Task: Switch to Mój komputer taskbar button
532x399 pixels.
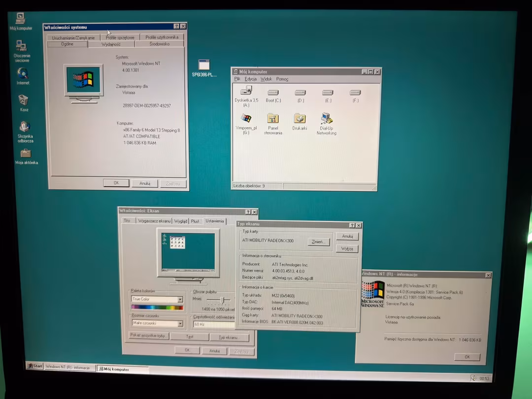Action: [122, 369]
